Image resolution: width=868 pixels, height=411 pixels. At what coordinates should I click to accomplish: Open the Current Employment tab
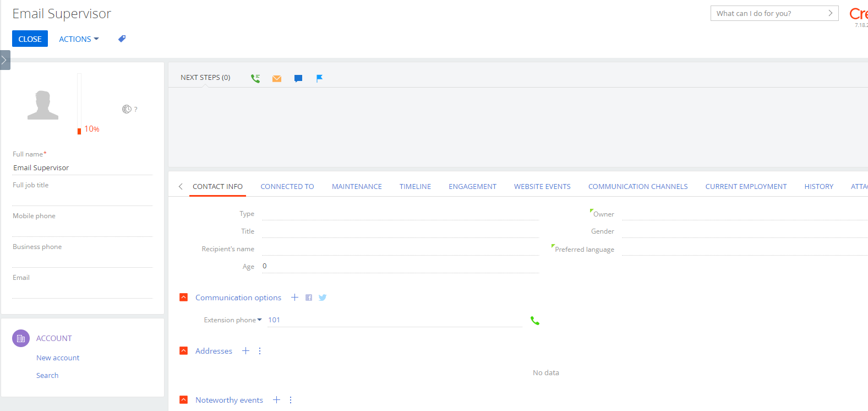coord(746,187)
